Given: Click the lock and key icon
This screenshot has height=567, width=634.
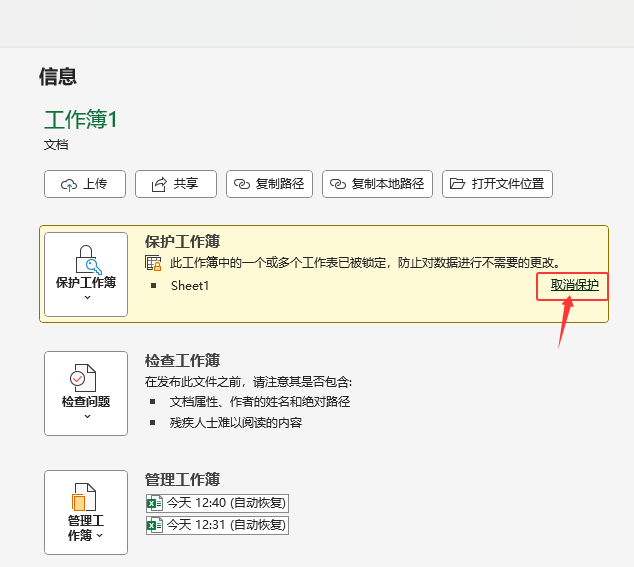Looking at the screenshot, I should coord(88,260).
